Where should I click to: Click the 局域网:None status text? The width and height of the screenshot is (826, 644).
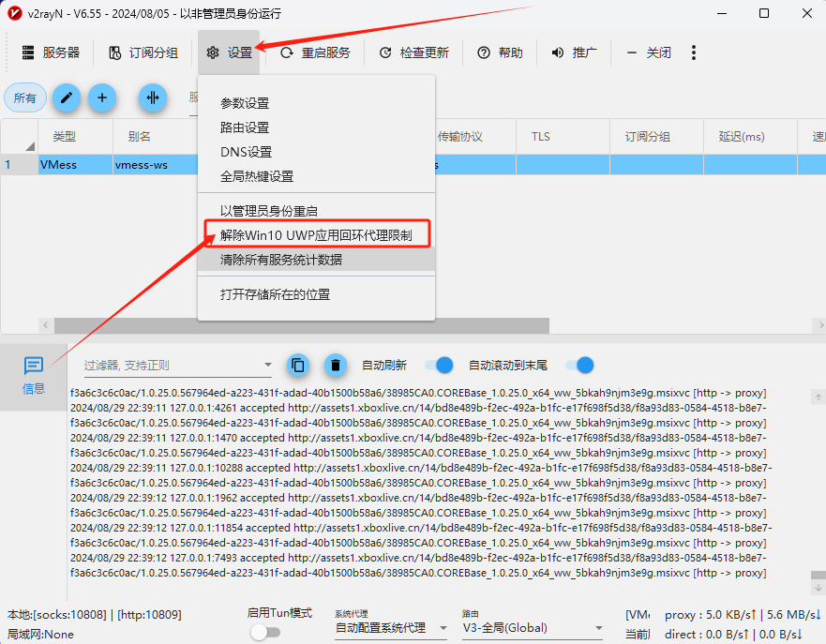(40, 634)
